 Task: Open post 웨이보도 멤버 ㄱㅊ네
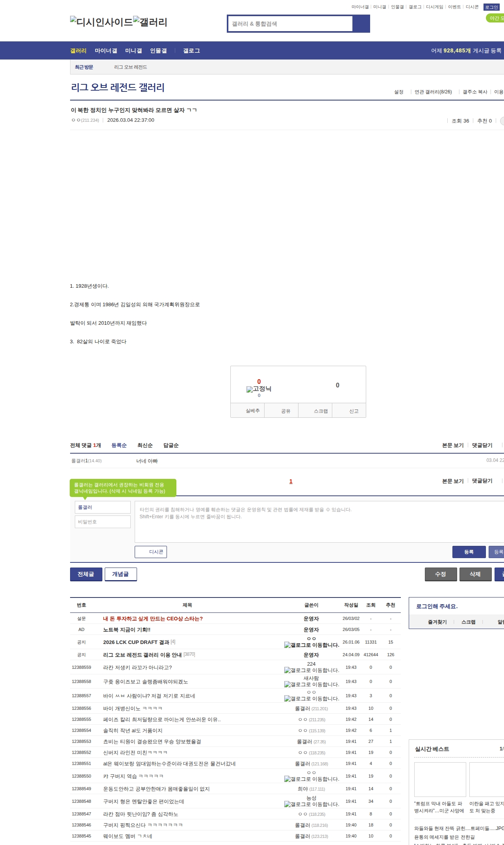(128, 836)
